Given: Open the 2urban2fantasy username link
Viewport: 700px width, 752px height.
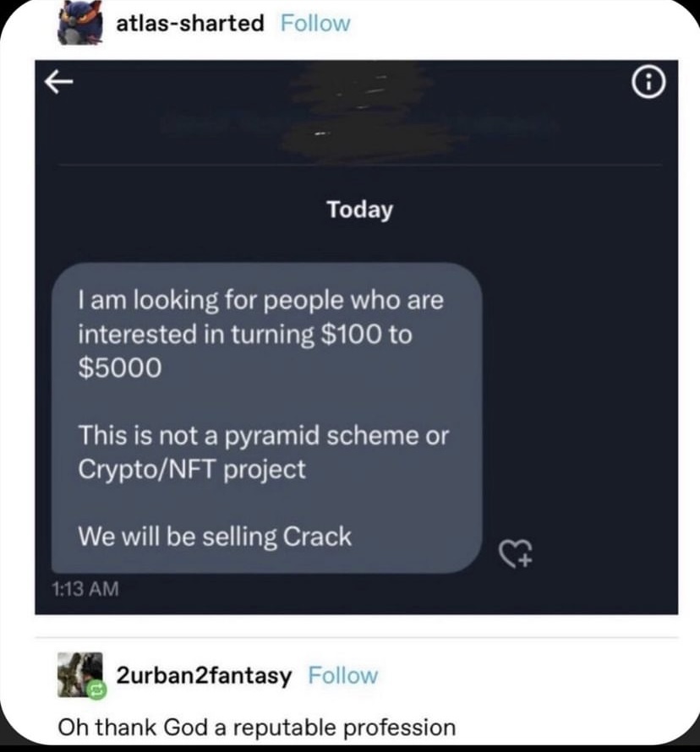Looking at the screenshot, I should coord(204,675).
